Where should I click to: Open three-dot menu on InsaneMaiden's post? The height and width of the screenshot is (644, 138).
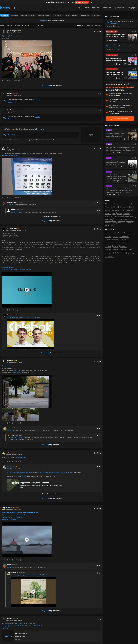(94, 229)
